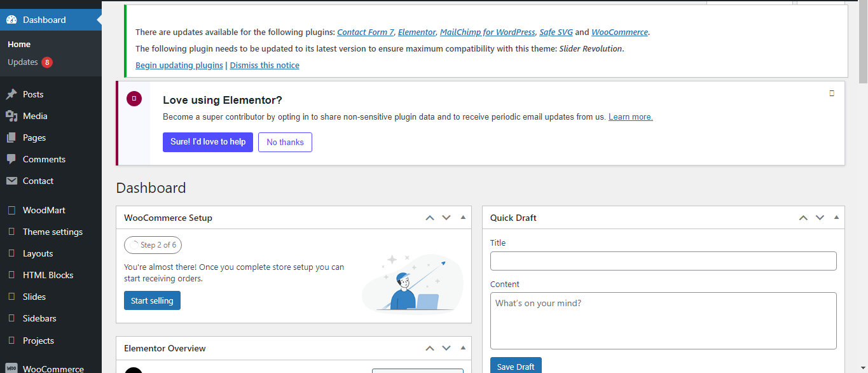Move WooCommerce Setup panel down with chevron
This screenshot has width=868, height=373.
[446, 218]
